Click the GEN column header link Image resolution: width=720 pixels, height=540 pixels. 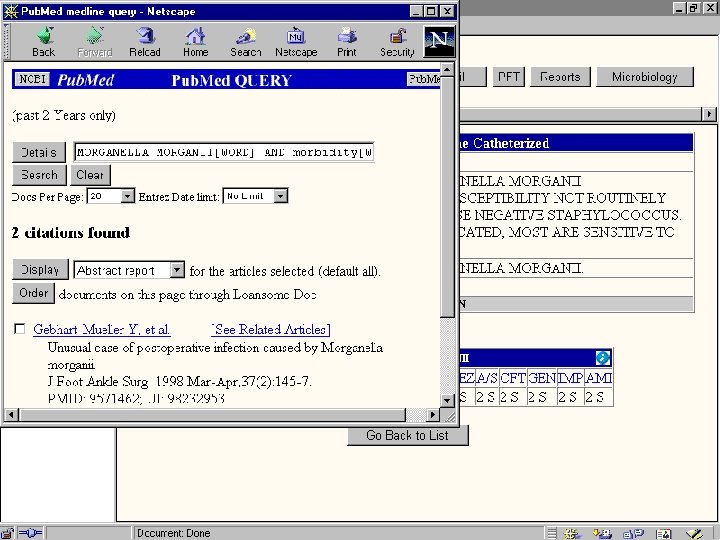541,378
